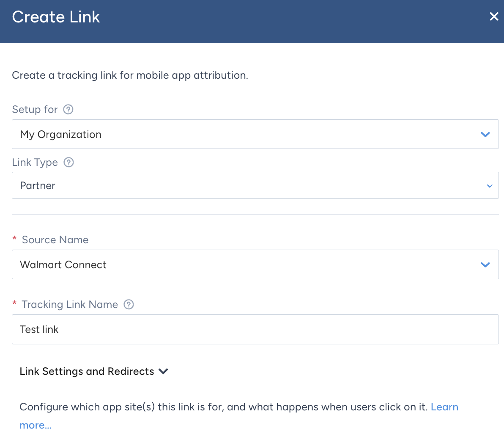The height and width of the screenshot is (440, 504).
Task: Click the Link Type label text
Action: click(35, 162)
